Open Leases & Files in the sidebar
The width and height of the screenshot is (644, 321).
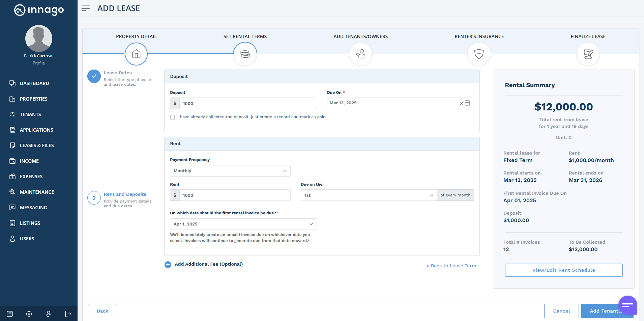[37, 145]
